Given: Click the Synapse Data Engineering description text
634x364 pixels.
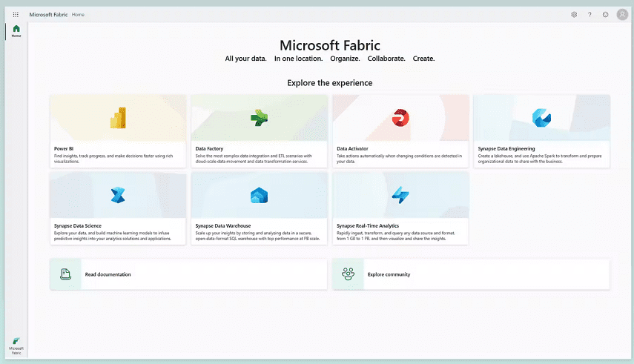Looking at the screenshot, I should (x=540, y=159).
